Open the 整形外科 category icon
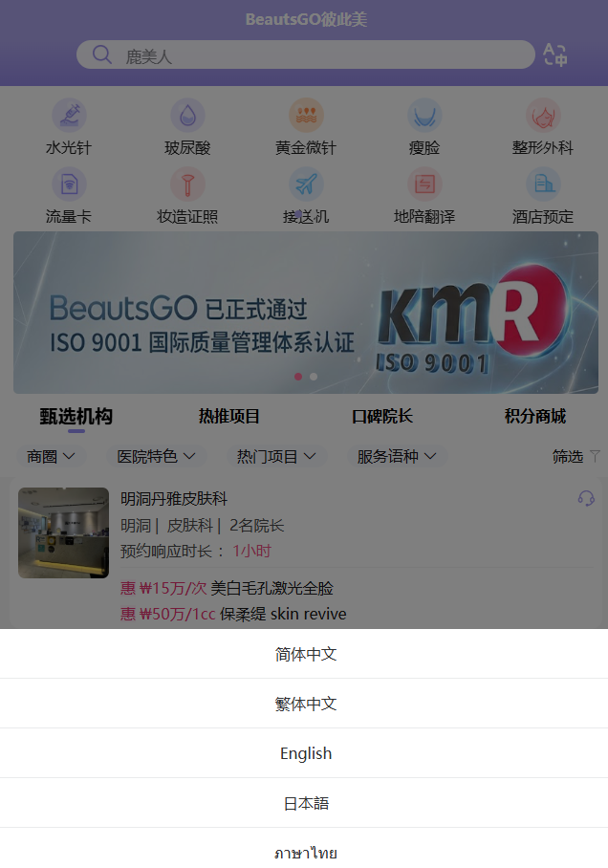 tap(543, 115)
